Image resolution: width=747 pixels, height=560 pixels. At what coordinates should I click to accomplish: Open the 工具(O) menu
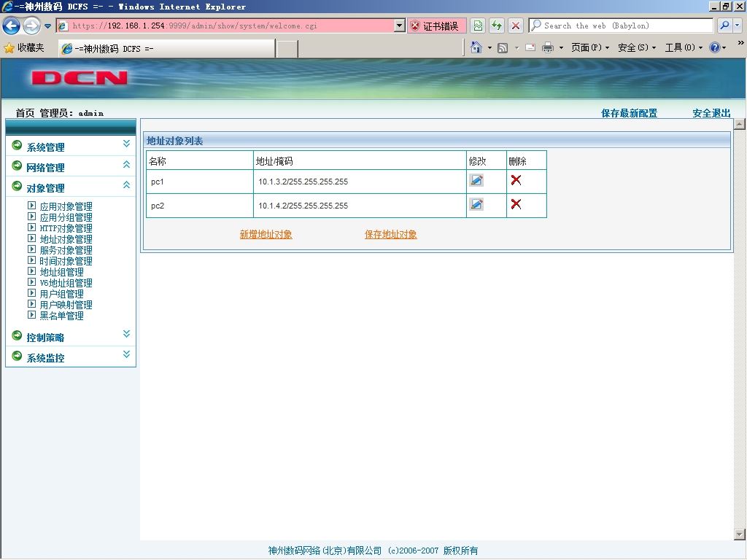point(684,47)
